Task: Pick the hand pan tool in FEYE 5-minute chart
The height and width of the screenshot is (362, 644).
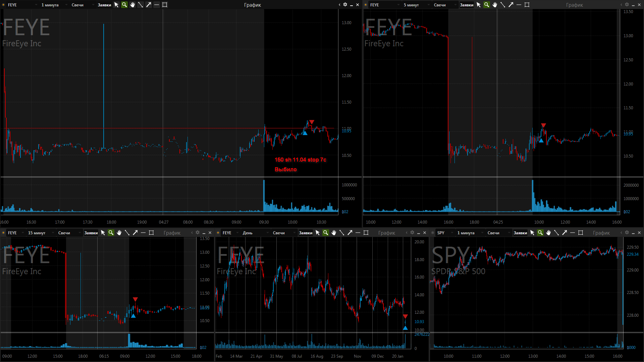Action: tap(495, 5)
